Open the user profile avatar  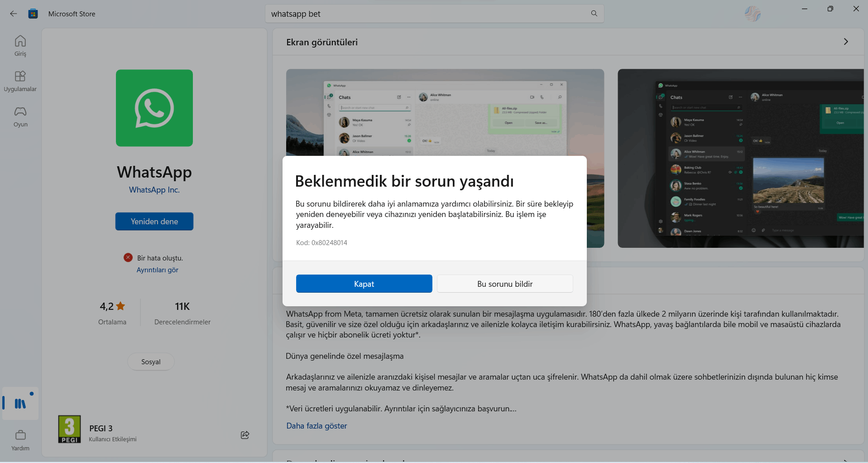coord(753,14)
